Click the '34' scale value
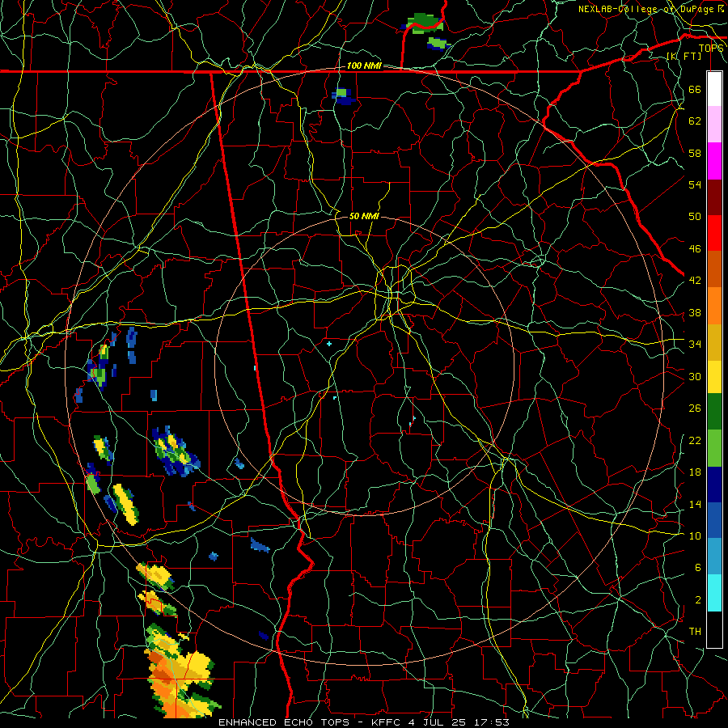Image resolution: width=728 pixels, height=728 pixels. pos(695,345)
